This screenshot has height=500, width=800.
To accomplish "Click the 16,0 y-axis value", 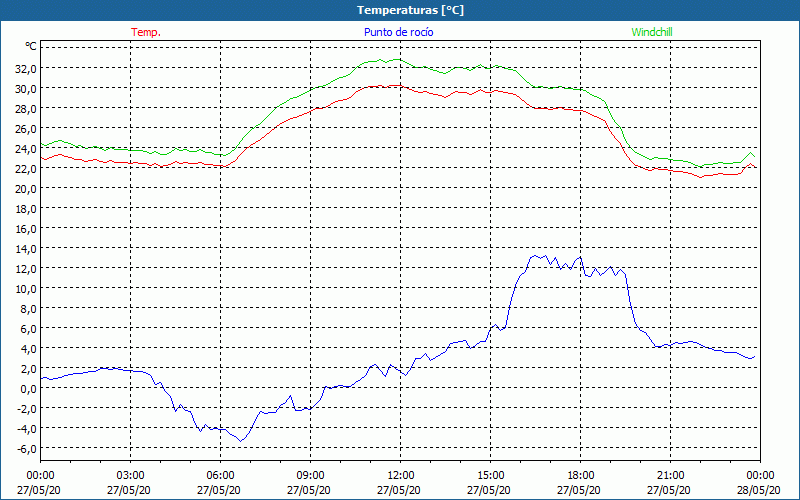I will click(x=27, y=229).
